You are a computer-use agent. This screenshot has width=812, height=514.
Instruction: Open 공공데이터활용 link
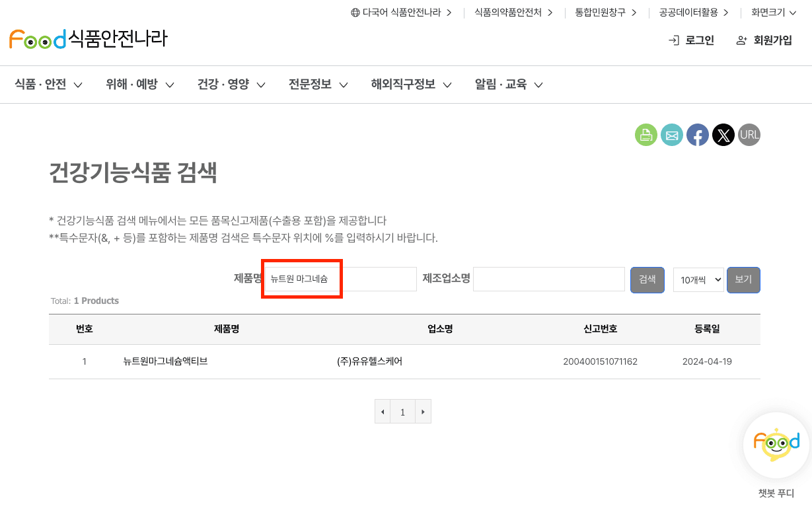tap(694, 13)
